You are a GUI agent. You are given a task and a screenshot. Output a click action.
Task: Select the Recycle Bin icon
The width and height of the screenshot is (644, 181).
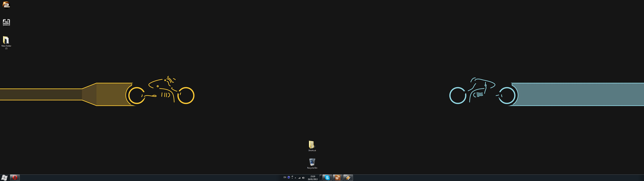pyautogui.click(x=312, y=162)
